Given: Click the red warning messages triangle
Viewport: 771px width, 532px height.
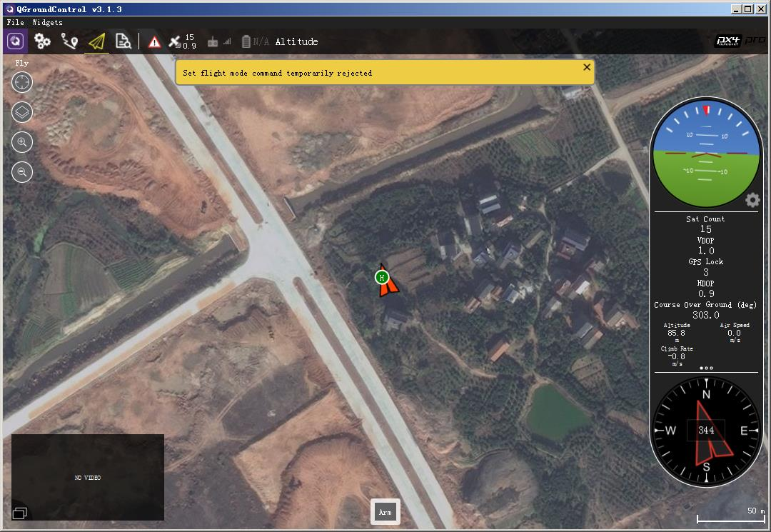Looking at the screenshot, I should (x=154, y=42).
